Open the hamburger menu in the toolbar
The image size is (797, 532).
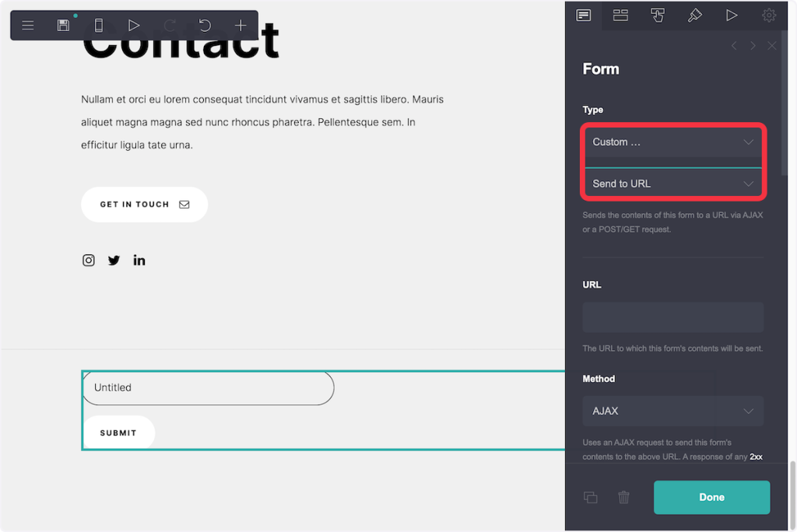(x=28, y=26)
